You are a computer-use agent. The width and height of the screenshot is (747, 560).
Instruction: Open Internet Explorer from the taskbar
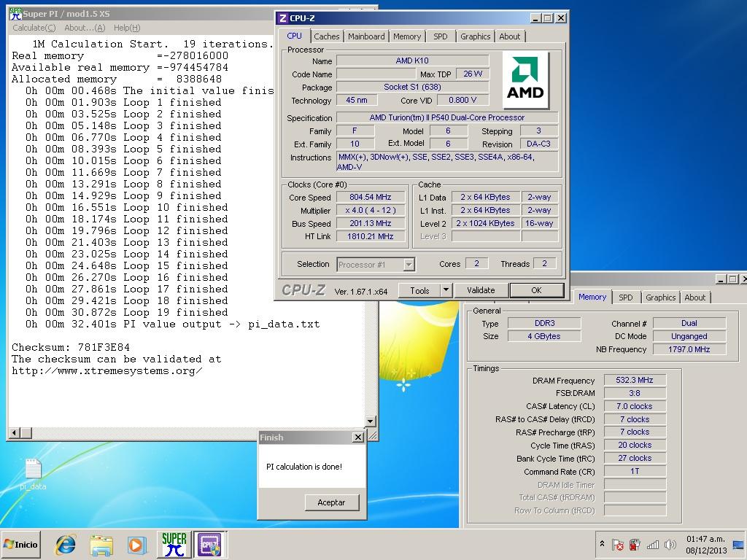tap(65, 545)
